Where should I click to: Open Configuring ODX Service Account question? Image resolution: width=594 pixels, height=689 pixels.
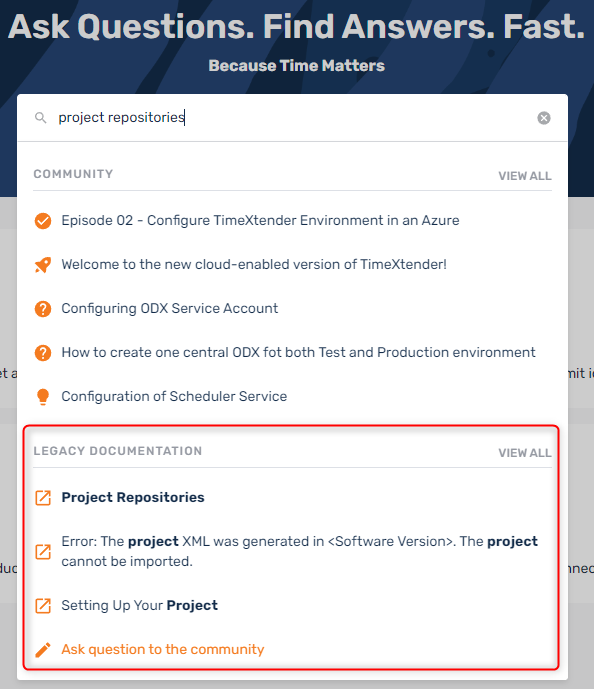click(170, 308)
